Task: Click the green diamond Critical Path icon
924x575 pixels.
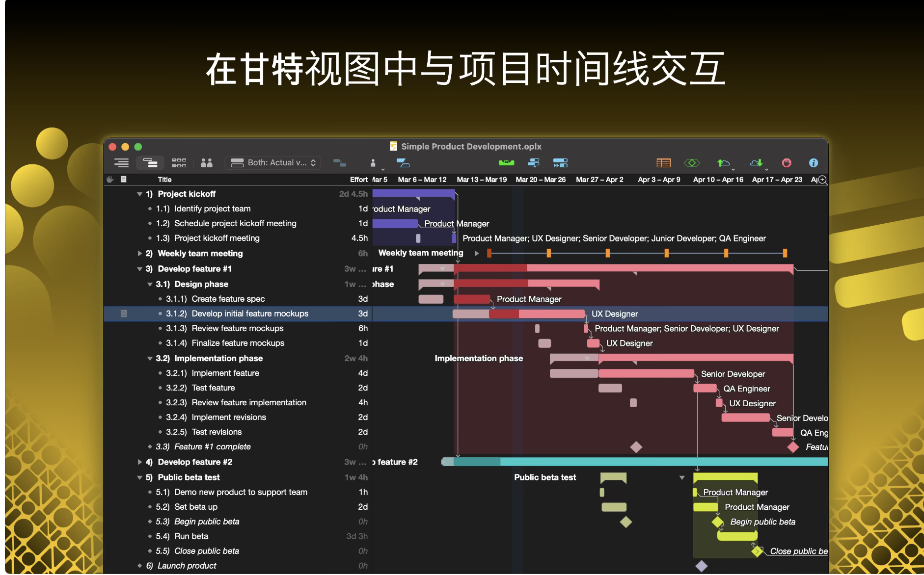Action: (x=692, y=163)
